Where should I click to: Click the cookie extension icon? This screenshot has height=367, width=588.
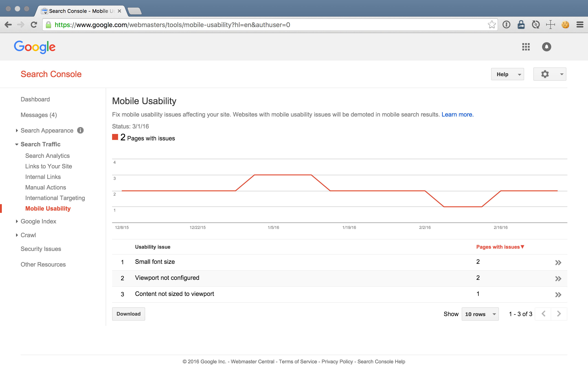[x=565, y=25]
